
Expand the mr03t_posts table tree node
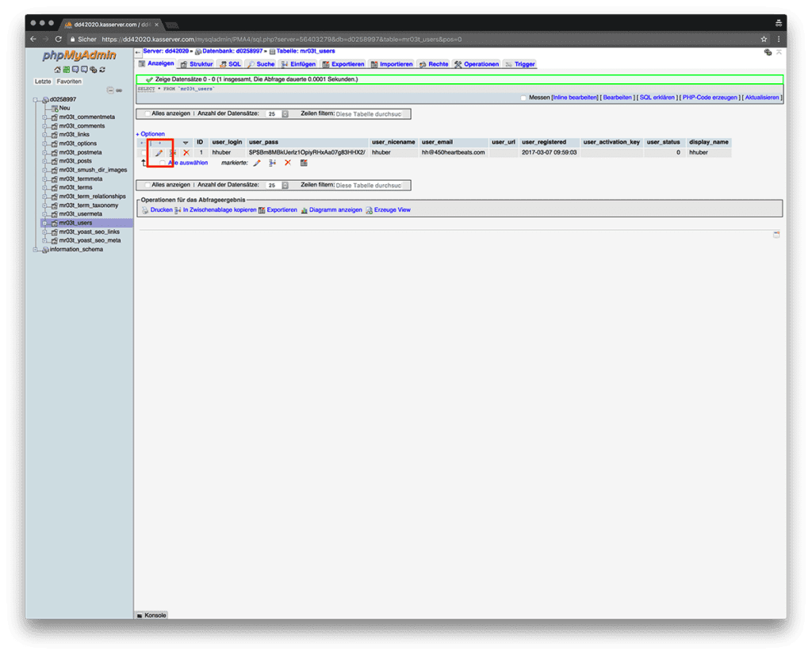click(x=46, y=161)
